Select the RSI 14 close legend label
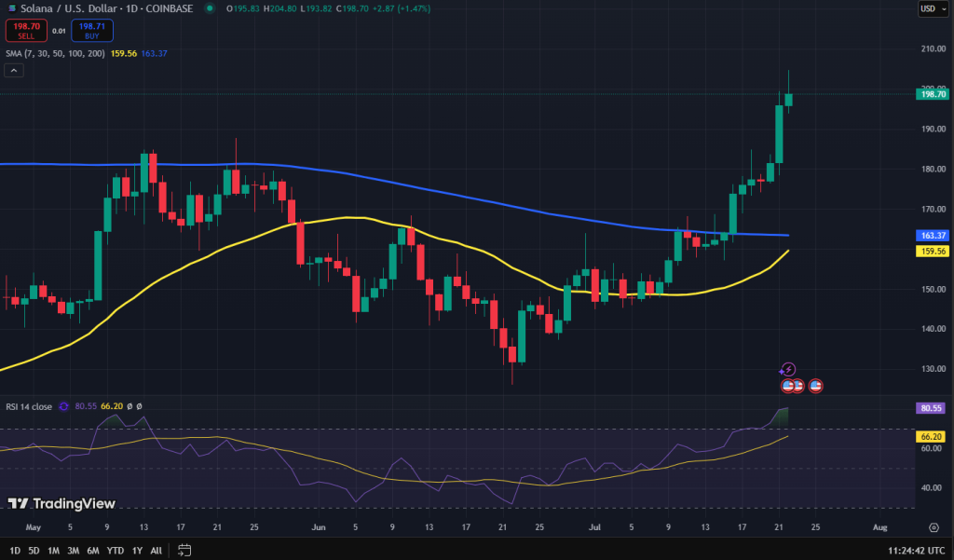 29,406
